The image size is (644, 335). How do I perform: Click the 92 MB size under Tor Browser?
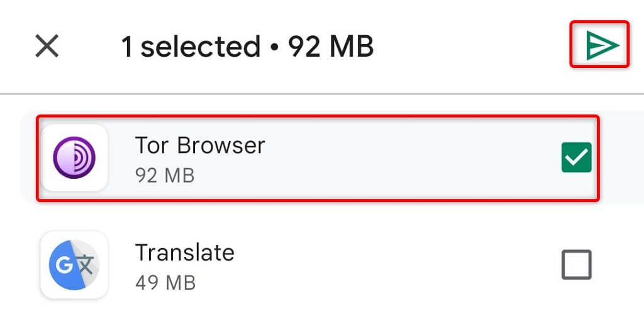coord(165,175)
